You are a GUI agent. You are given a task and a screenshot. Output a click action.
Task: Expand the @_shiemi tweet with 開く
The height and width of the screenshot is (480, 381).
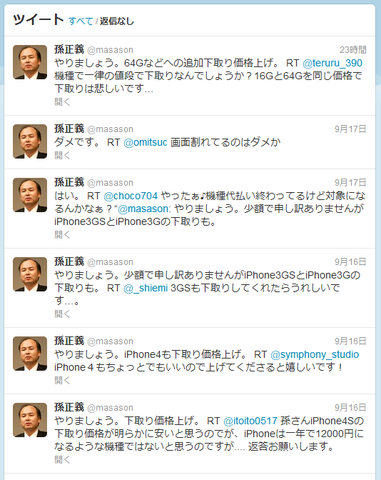tap(62, 314)
